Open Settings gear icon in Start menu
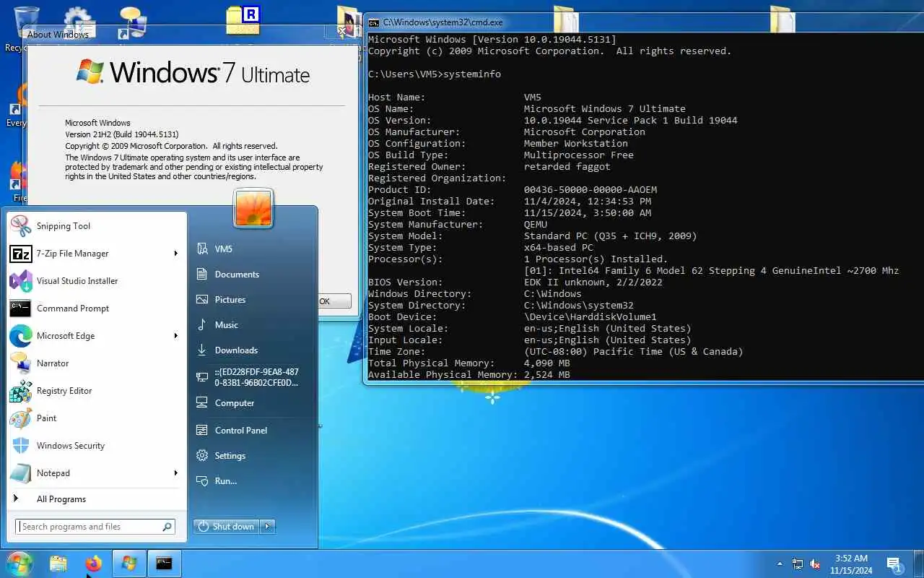This screenshot has width=924, height=578. pos(202,456)
